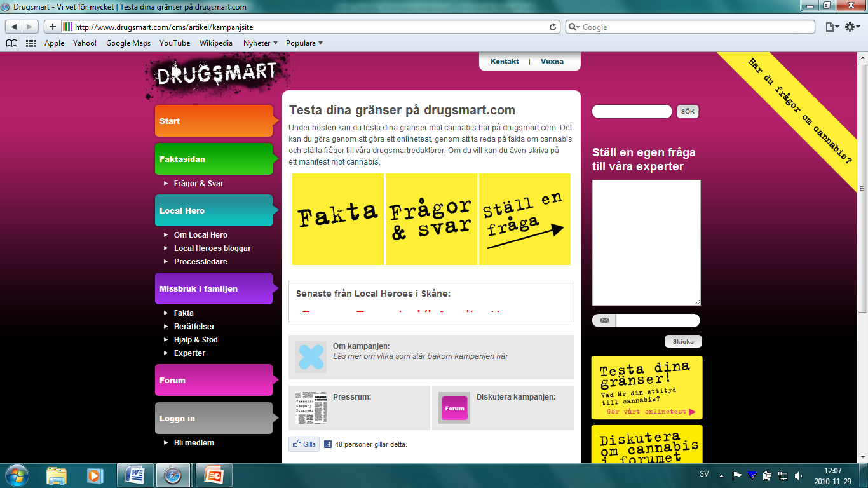Image resolution: width=868 pixels, height=488 pixels.
Task: Open the Windows Start button
Action: (17, 475)
